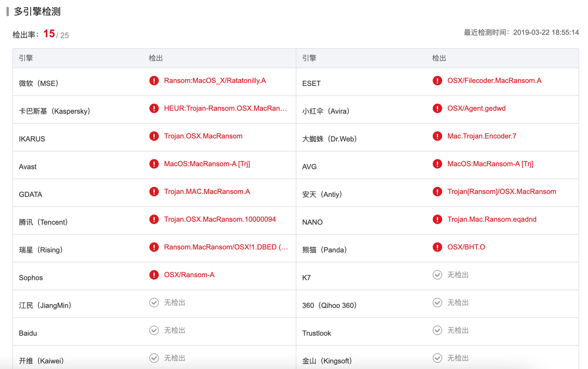The image size is (588, 369).
Task: Click the alert icon next to Mac.Trojan.Encoder.7
Action: [437, 136]
